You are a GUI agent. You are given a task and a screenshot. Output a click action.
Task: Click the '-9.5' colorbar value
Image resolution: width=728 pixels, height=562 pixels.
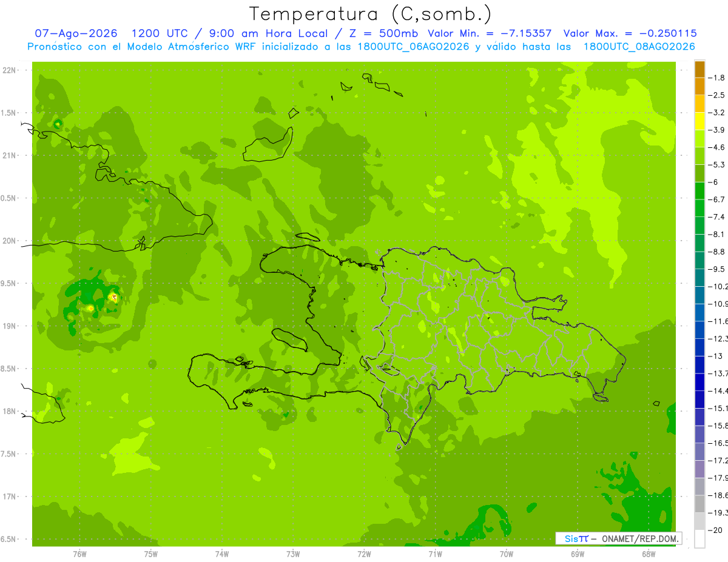(x=717, y=269)
